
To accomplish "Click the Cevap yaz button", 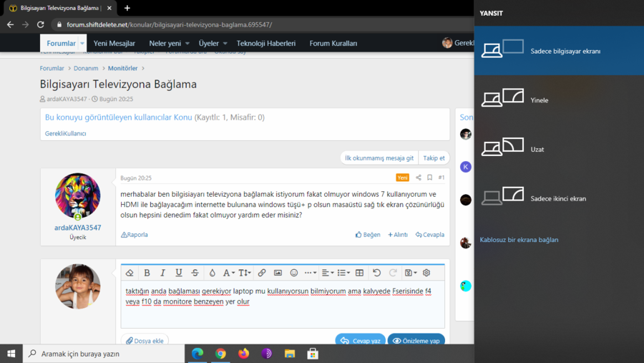I will pyautogui.click(x=360, y=341).
